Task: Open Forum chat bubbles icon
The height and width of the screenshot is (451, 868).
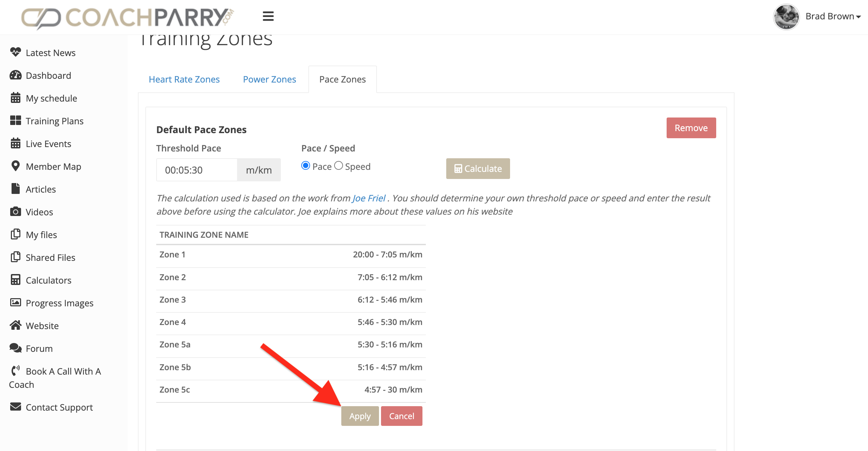Action: [x=15, y=348]
